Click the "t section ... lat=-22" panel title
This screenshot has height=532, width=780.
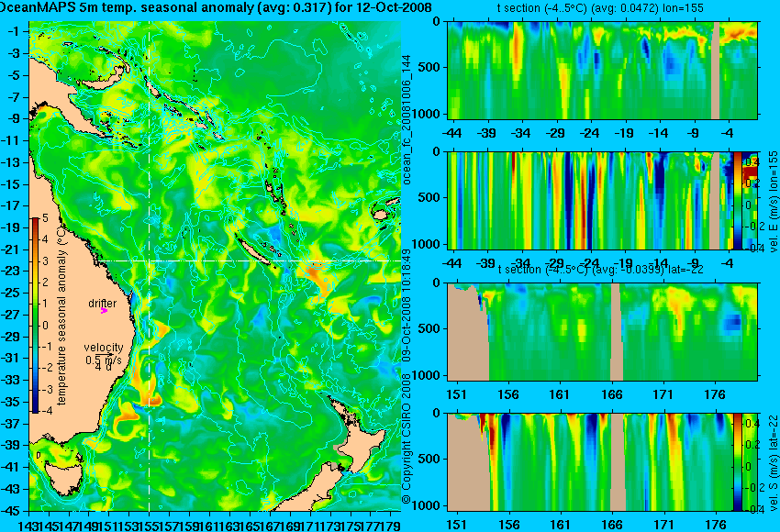coord(601,269)
